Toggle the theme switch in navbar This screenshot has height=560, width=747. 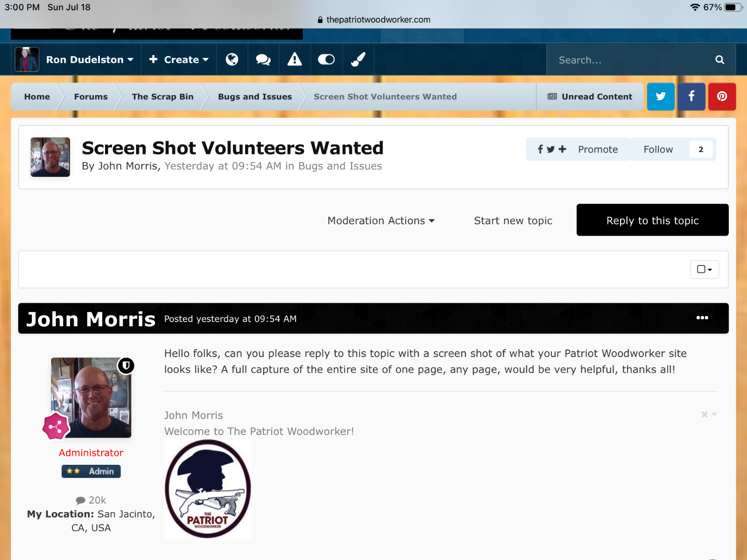326,59
